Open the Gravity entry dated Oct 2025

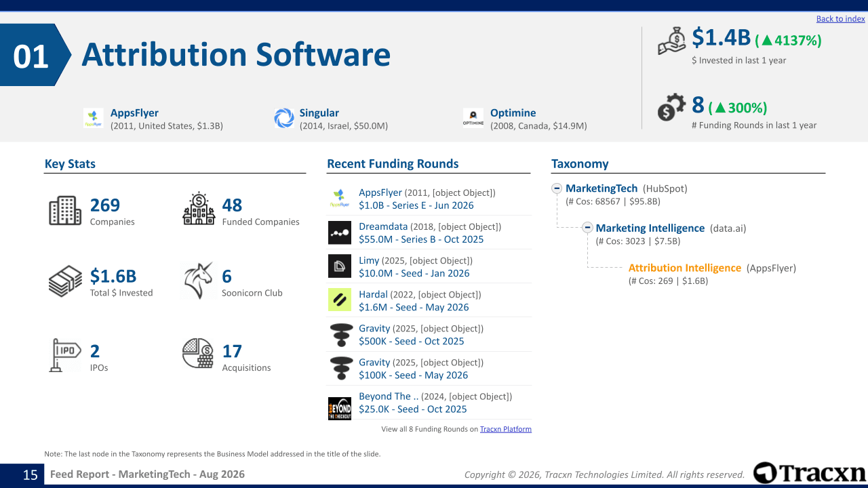[374, 328]
